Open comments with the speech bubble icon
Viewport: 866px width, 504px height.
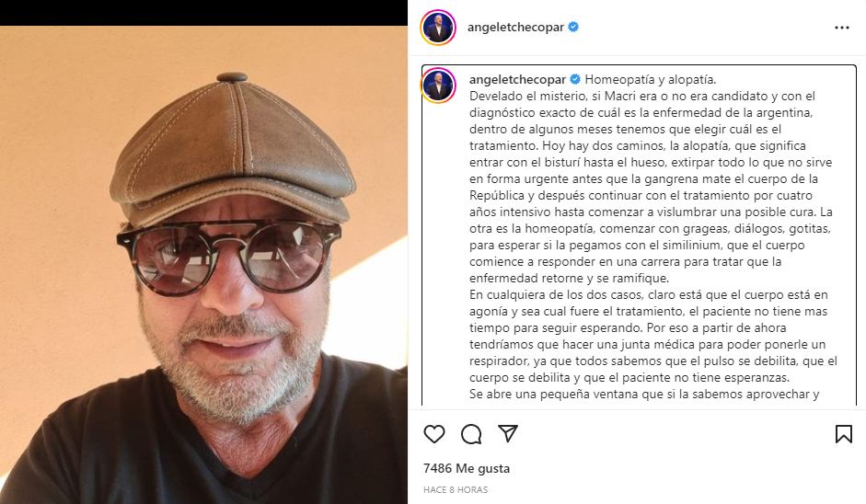tap(471, 434)
